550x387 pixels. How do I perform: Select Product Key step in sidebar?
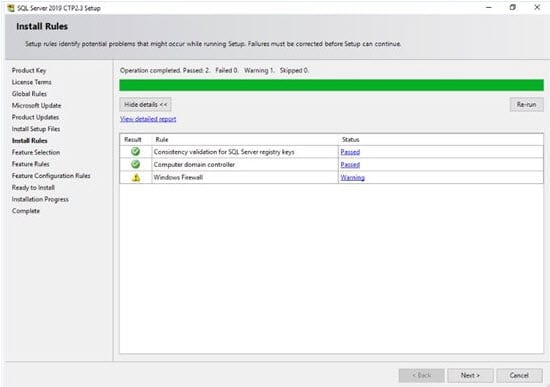pos(29,70)
